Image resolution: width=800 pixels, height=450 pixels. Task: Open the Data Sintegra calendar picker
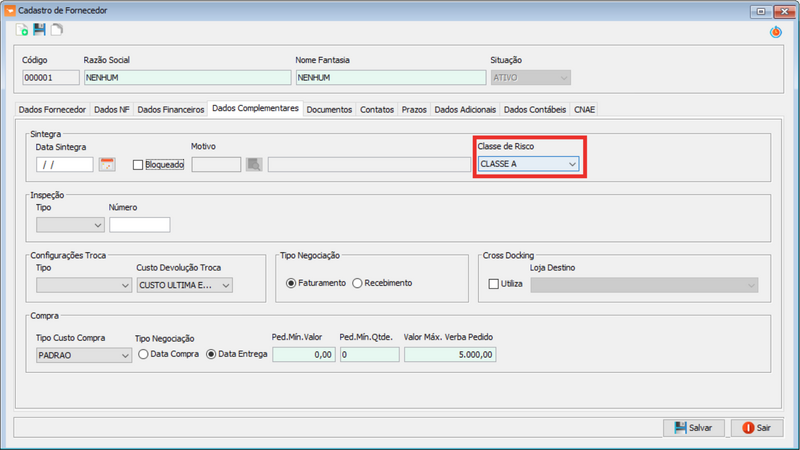[107, 164]
